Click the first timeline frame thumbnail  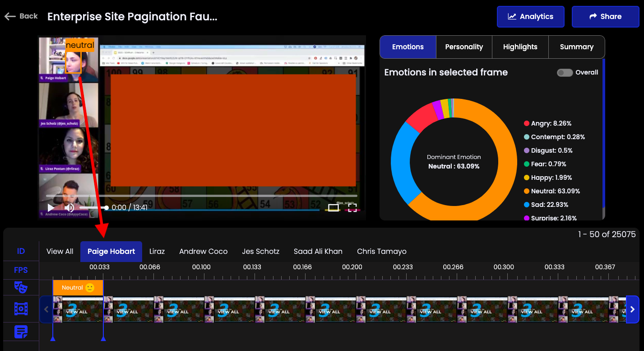click(78, 309)
